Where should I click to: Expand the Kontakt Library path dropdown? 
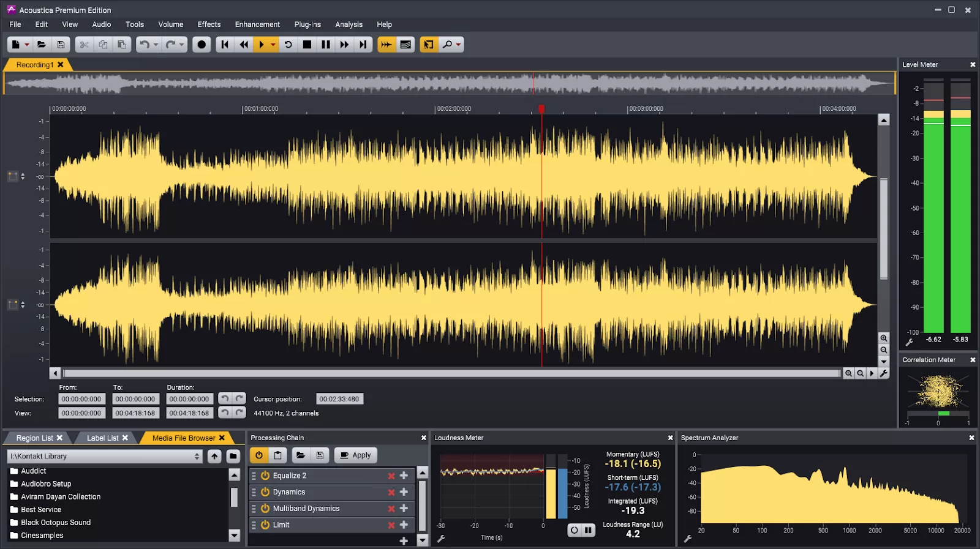[197, 457]
